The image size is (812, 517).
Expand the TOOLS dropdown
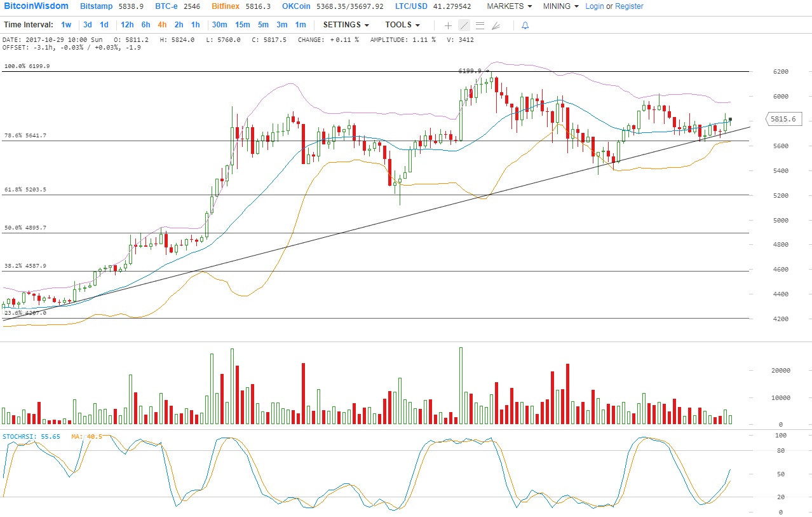pos(402,25)
